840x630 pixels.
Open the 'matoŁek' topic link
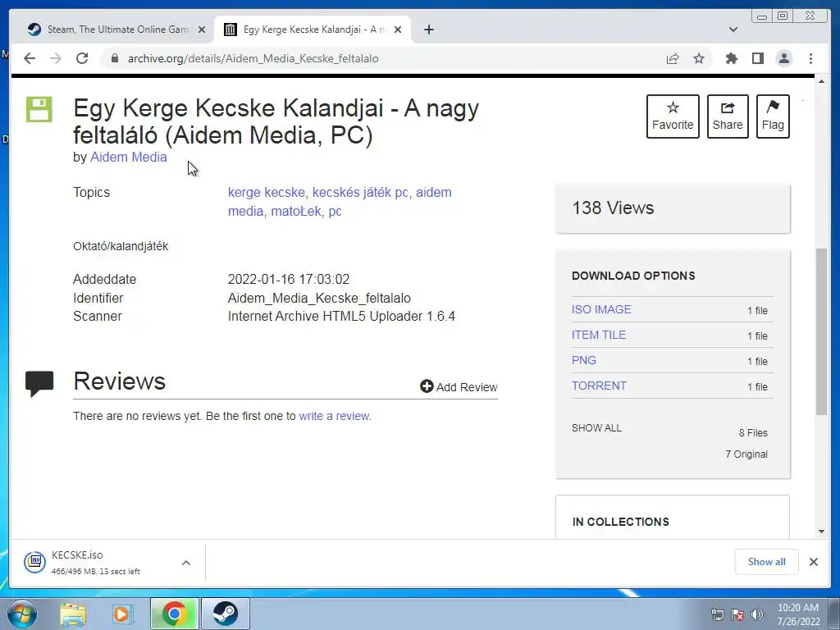295,211
